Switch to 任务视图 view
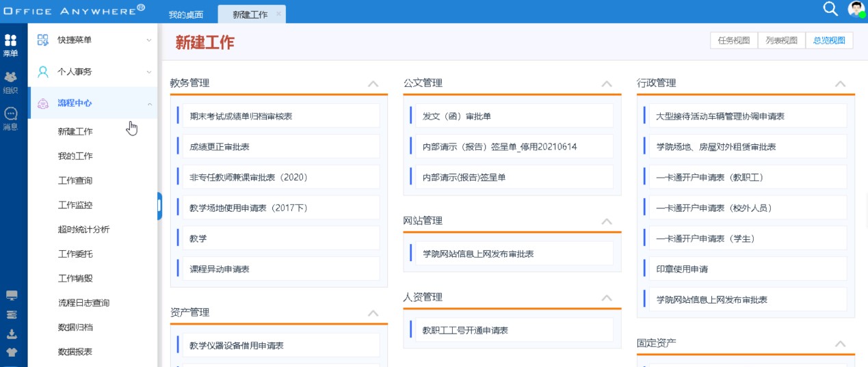868x367 pixels. pyautogui.click(x=734, y=40)
